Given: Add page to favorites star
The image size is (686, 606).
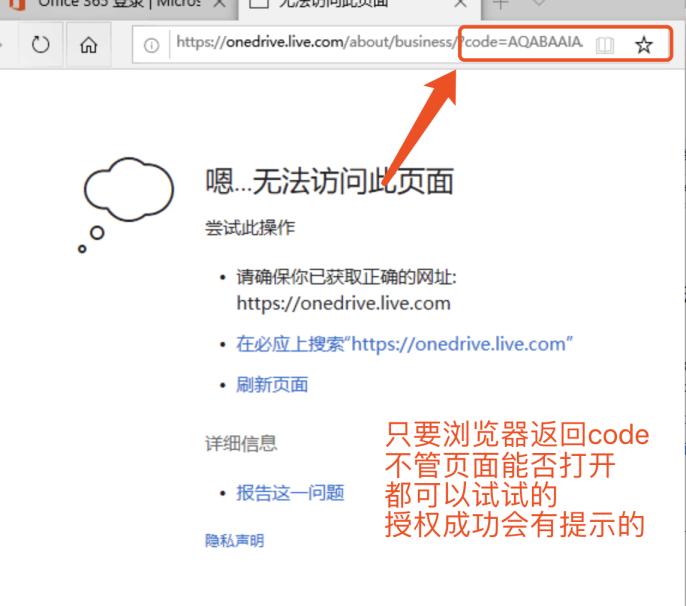Looking at the screenshot, I should 644,45.
